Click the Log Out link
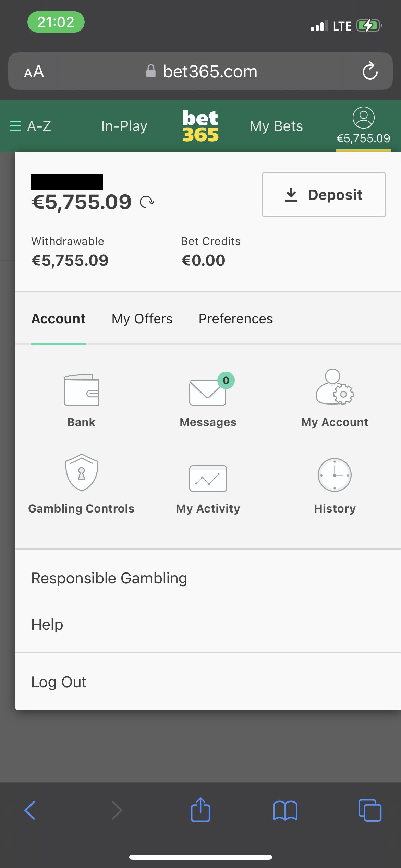Viewport: 401px width, 868px height. (x=59, y=682)
